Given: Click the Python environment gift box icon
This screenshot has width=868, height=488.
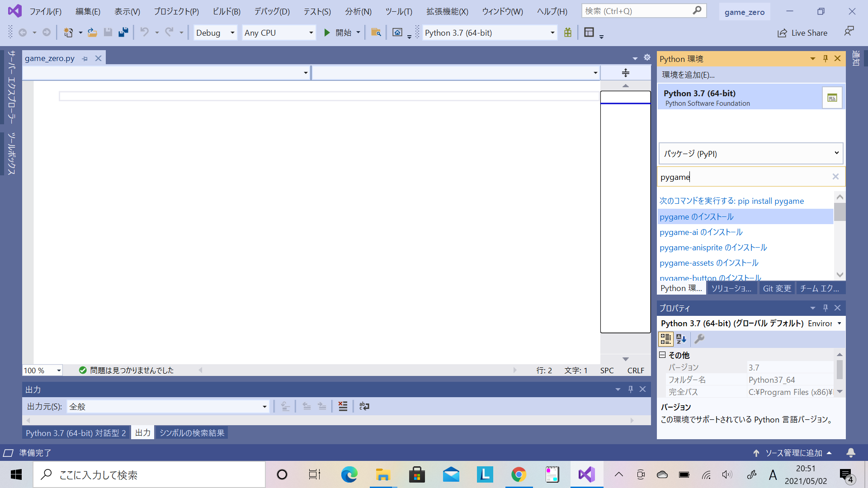Looking at the screenshot, I should pos(568,33).
